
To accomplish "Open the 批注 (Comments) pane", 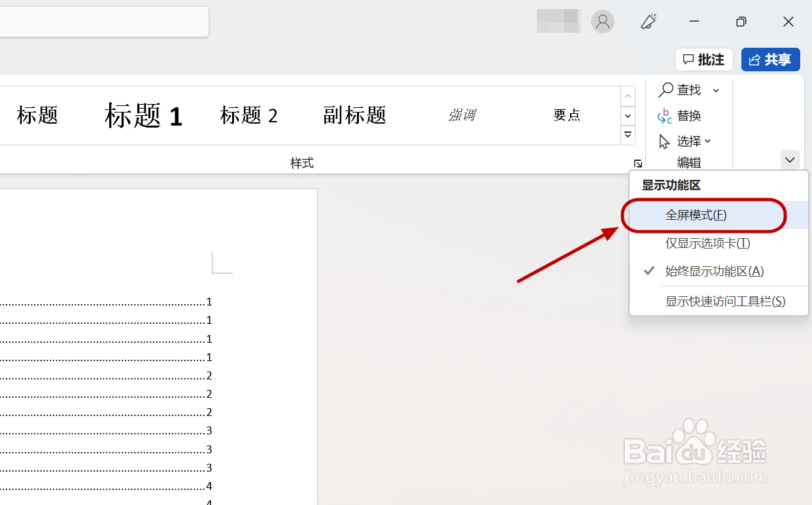I will (x=703, y=60).
